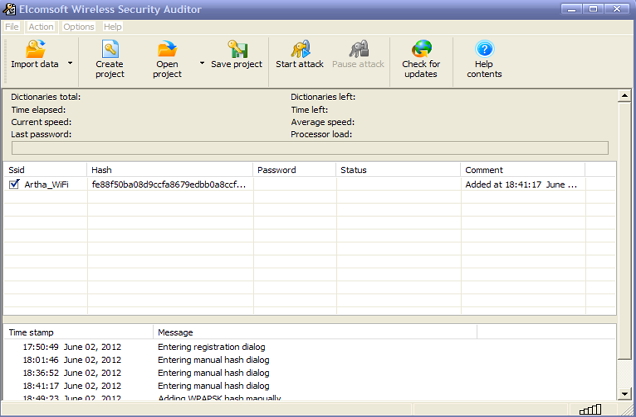Select log entry 'Entering registration dialog'

click(211, 347)
